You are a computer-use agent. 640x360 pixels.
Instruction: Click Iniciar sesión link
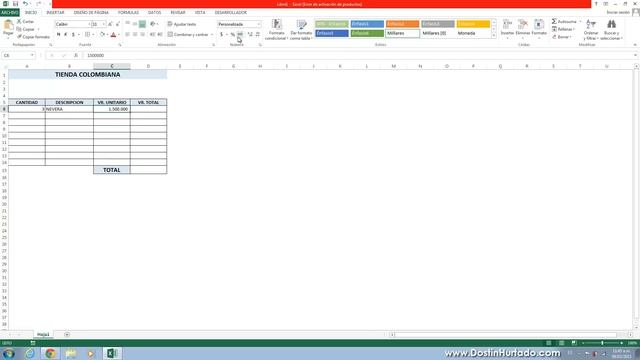click(618, 13)
